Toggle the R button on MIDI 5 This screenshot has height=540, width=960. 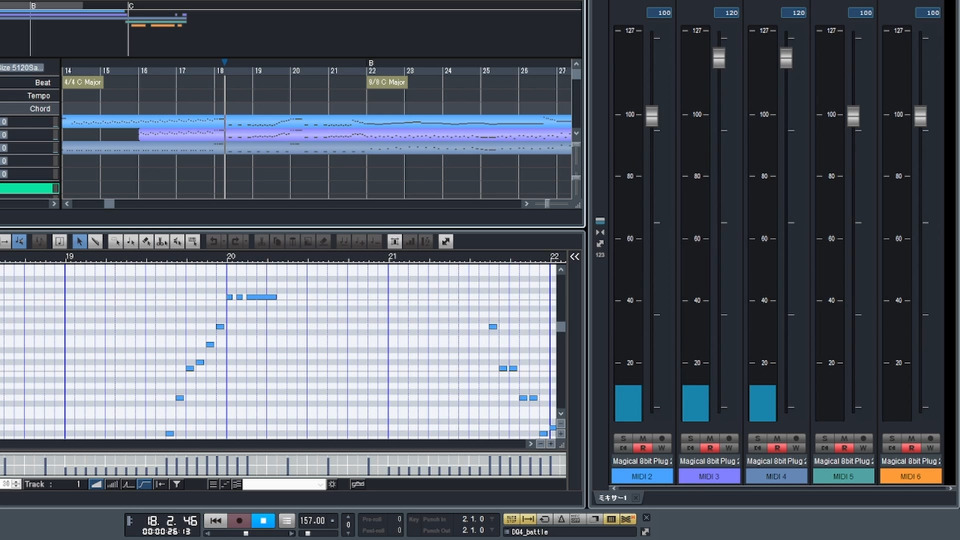844,448
